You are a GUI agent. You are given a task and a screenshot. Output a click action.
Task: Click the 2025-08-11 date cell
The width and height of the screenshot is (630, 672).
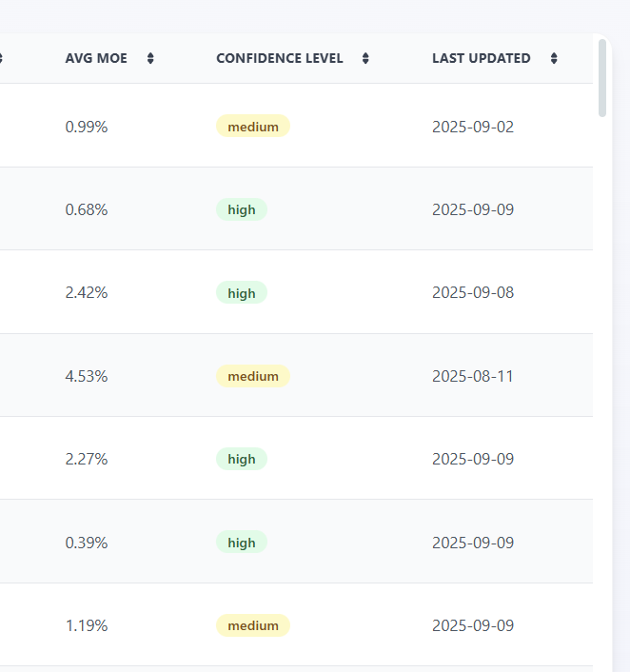click(x=473, y=376)
